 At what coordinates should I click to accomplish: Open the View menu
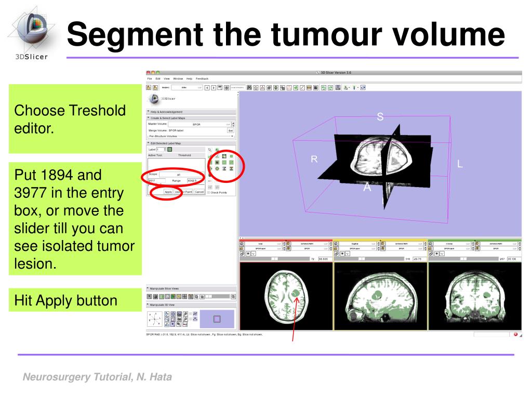point(167,79)
